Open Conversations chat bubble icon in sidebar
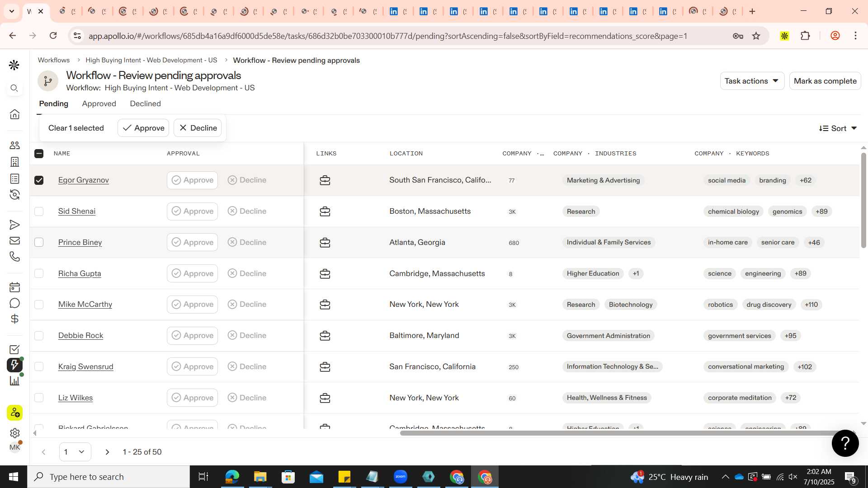868x488 pixels. tap(14, 303)
